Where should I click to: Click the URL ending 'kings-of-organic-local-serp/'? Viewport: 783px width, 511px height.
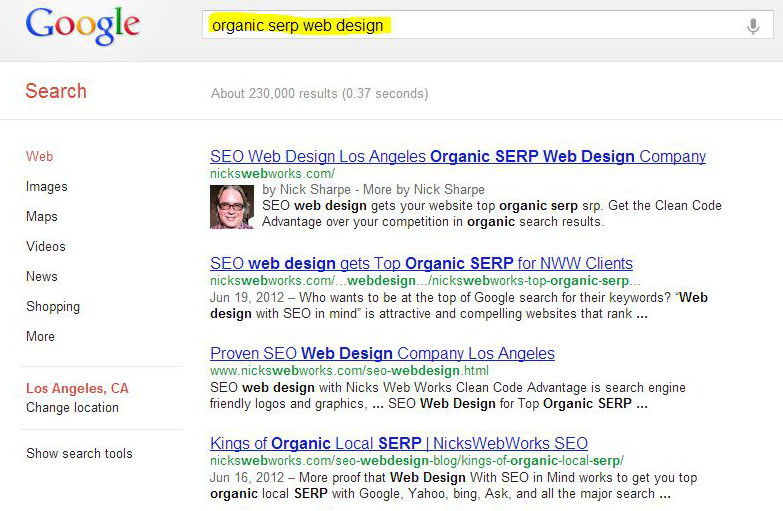(417, 461)
